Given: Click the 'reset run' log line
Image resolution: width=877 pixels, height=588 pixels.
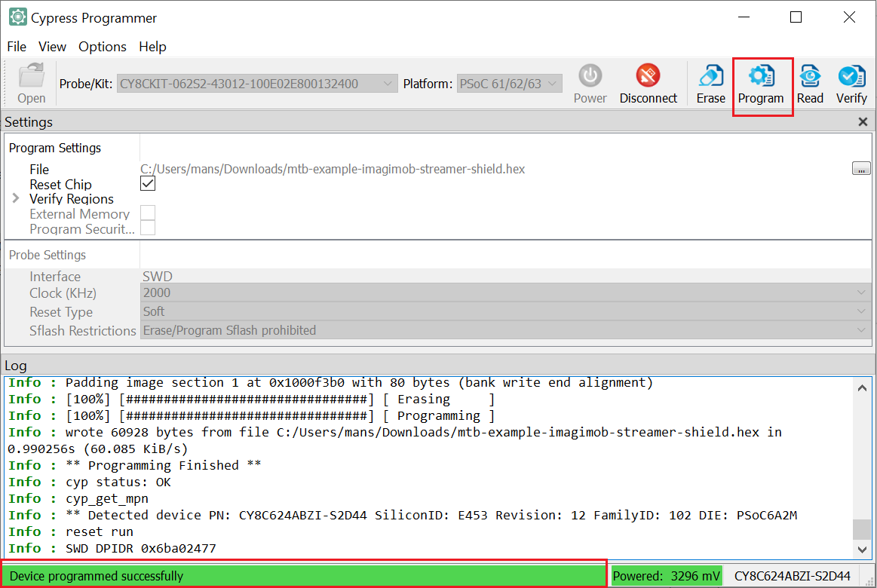Looking at the screenshot, I should pyautogui.click(x=71, y=531).
